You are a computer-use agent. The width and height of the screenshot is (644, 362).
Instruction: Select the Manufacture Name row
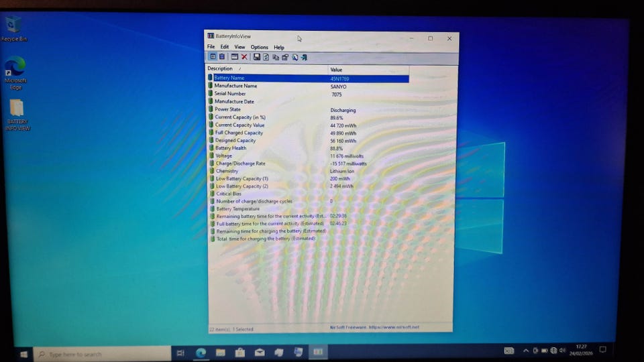point(309,86)
